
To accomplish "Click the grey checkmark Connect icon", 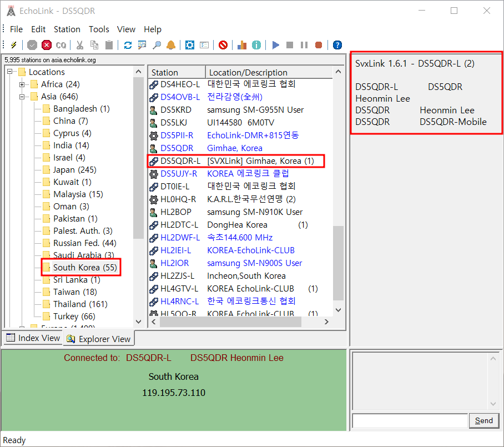I will pos(32,45).
